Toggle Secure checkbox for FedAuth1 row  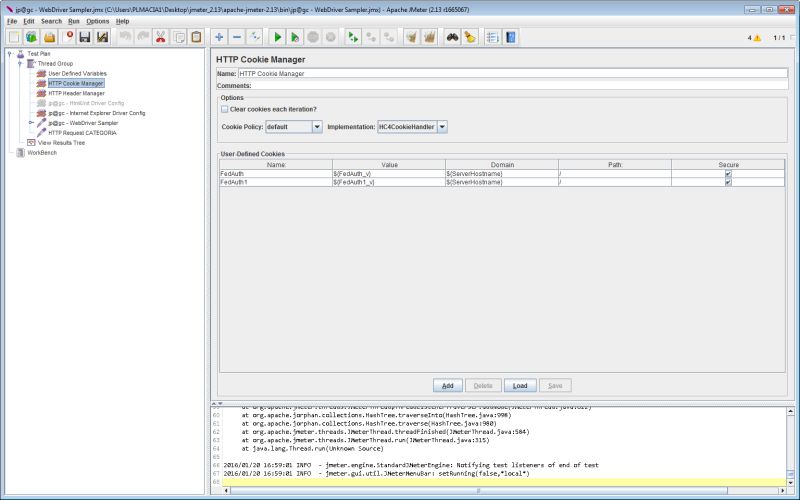pyautogui.click(x=728, y=182)
